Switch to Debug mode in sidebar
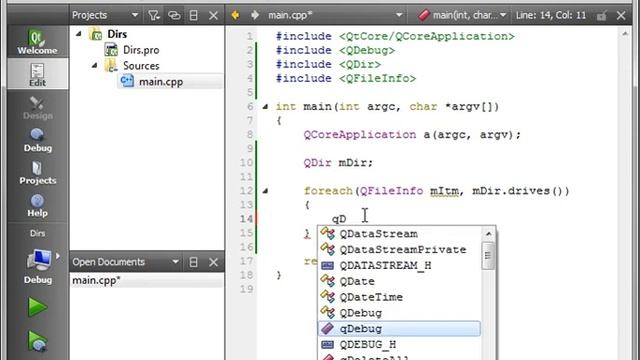This screenshot has height=360, width=640. tap(37, 140)
